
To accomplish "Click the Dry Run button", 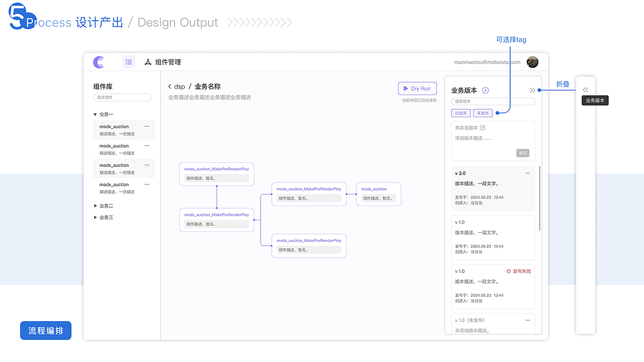I will click(417, 88).
